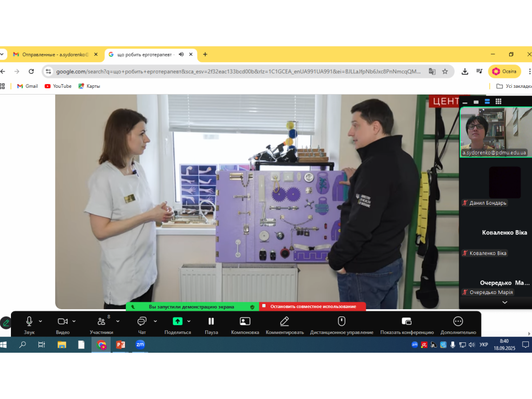Click the Освіта profile button
The height and width of the screenshot is (399, 532).
point(504,71)
